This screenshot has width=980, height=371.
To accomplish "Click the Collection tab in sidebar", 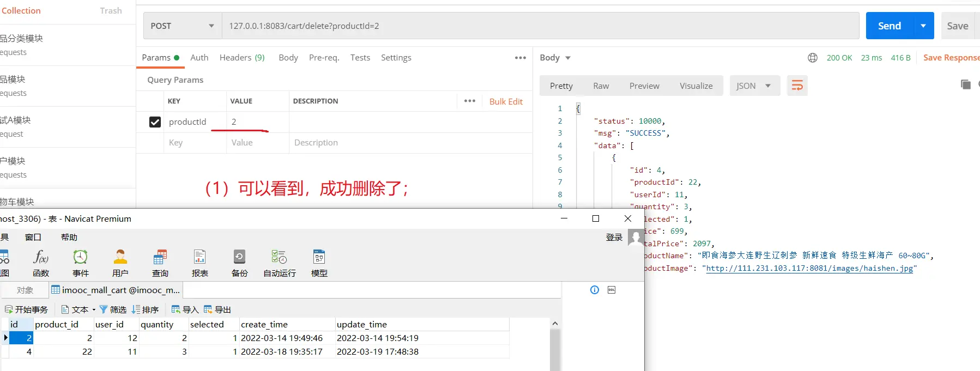I will (21, 10).
